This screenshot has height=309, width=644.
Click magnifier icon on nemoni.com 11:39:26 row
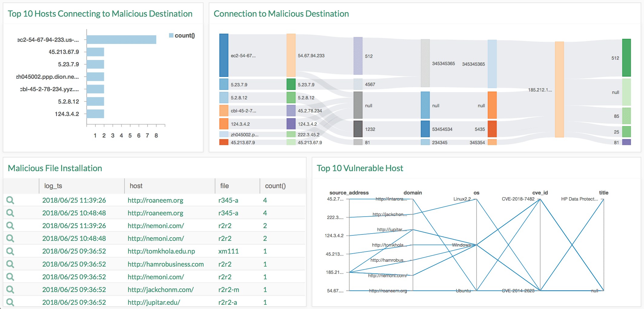point(10,225)
